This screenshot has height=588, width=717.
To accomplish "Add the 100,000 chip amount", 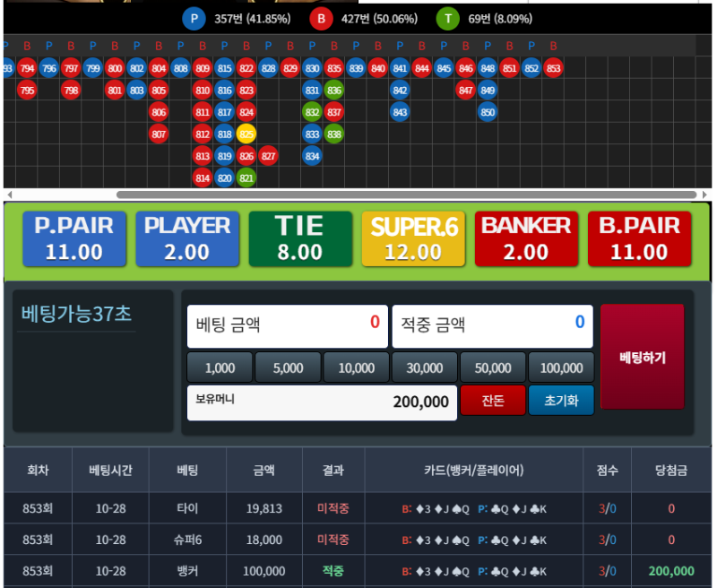I will 561,367.
